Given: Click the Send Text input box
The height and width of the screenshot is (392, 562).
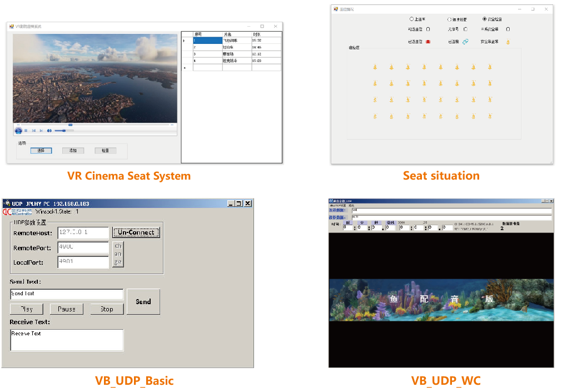Looking at the screenshot, I should (x=67, y=294).
